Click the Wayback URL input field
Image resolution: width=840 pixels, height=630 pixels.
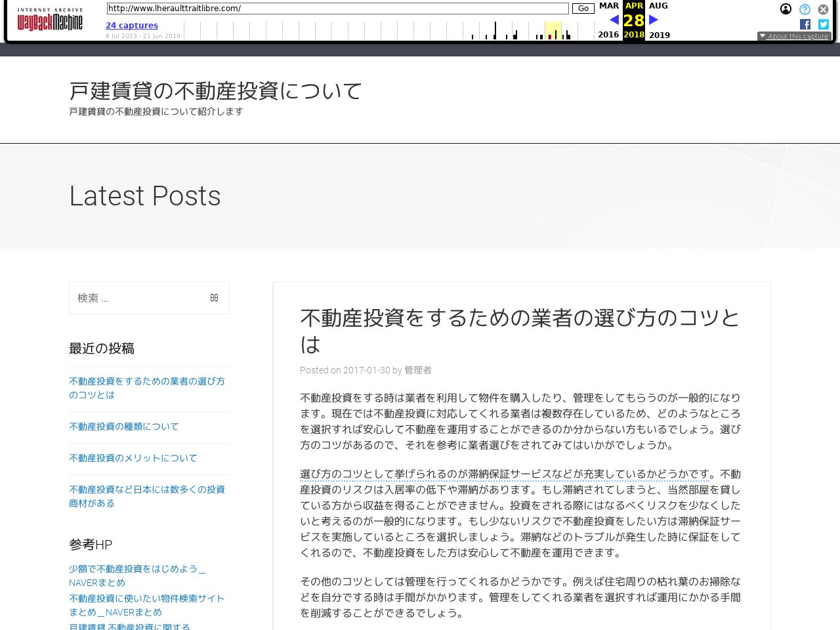point(337,9)
